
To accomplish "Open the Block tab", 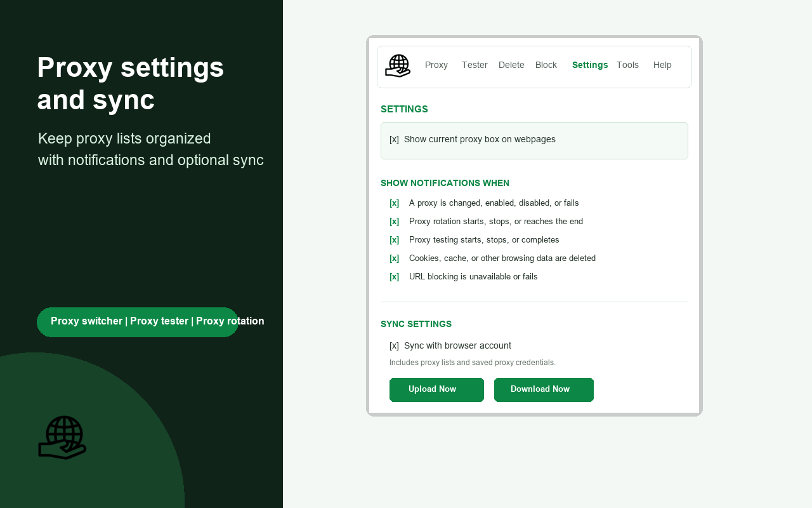I will 546,65.
